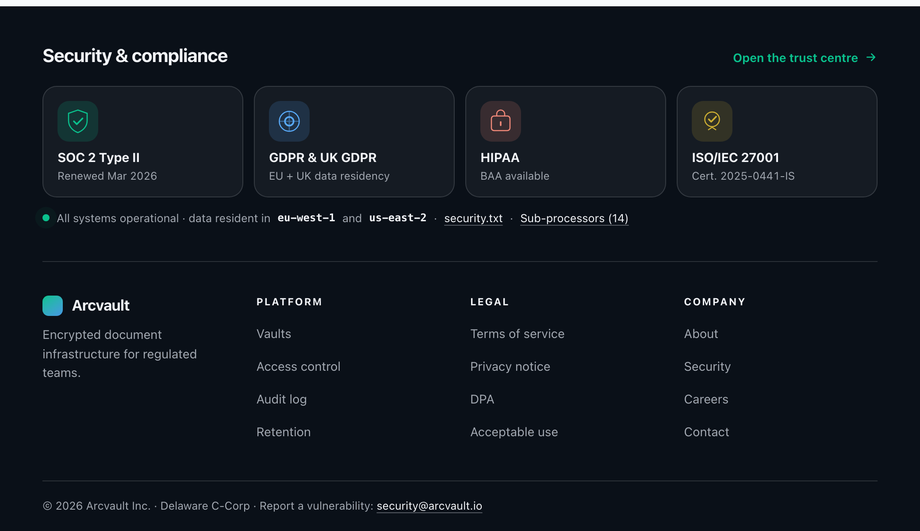
Task: Click the us-east-2 region code
Action: click(398, 218)
